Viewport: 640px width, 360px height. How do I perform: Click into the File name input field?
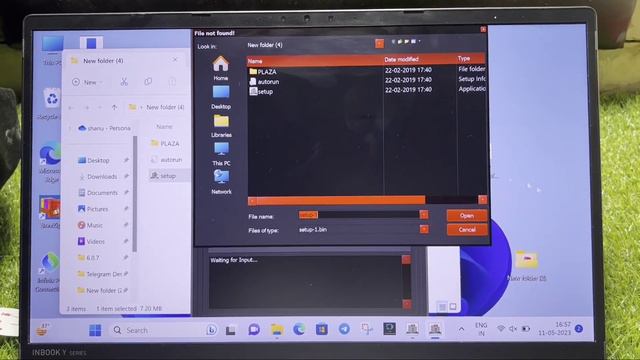click(x=359, y=215)
